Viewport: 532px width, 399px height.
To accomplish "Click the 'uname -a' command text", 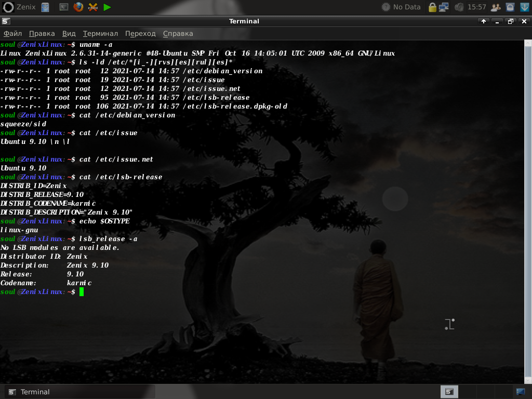I will coord(96,45).
